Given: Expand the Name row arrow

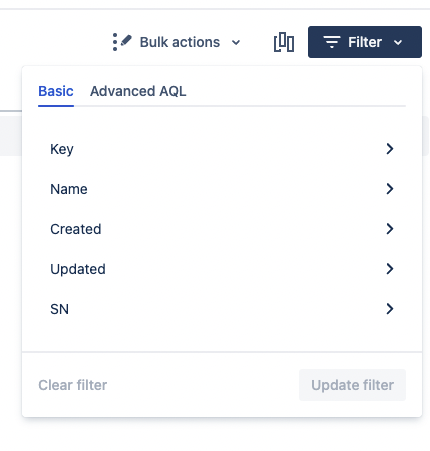Looking at the screenshot, I should 390,189.
